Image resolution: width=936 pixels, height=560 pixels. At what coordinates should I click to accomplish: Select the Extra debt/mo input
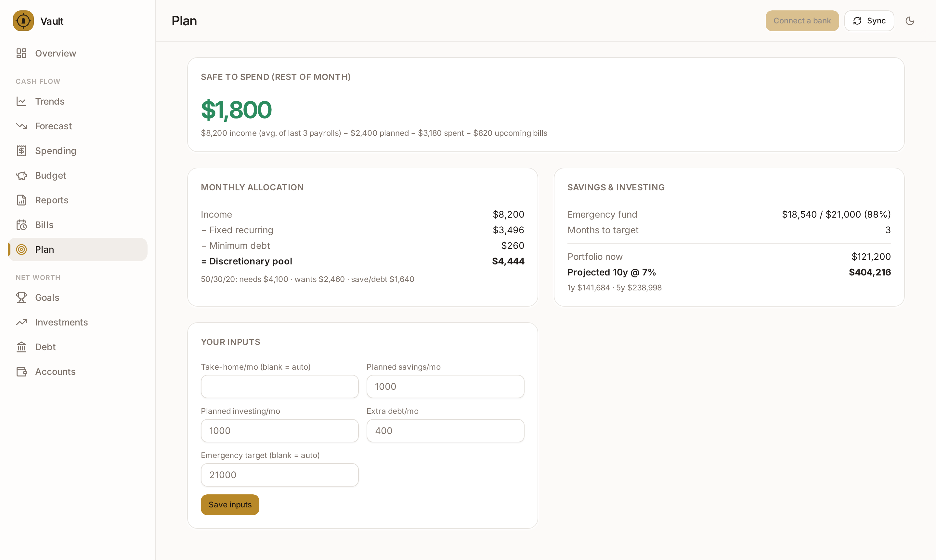point(445,431)
